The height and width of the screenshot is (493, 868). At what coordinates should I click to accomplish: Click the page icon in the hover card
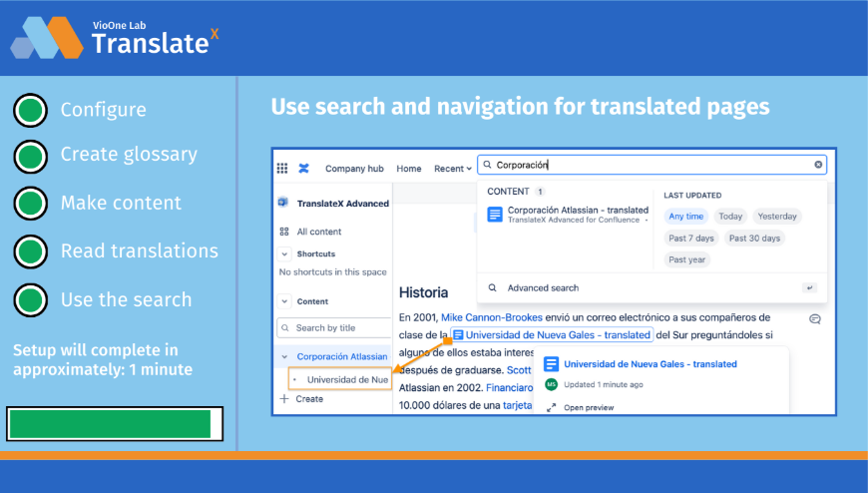[x=551, y=364]
